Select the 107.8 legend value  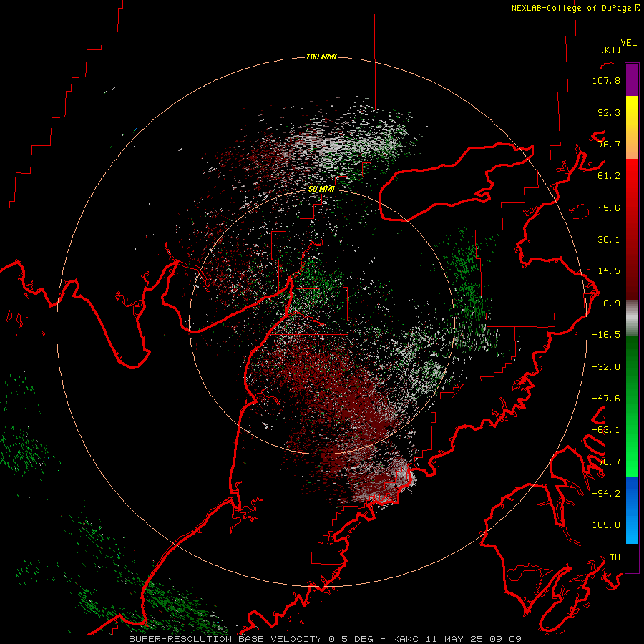[606, 80]
